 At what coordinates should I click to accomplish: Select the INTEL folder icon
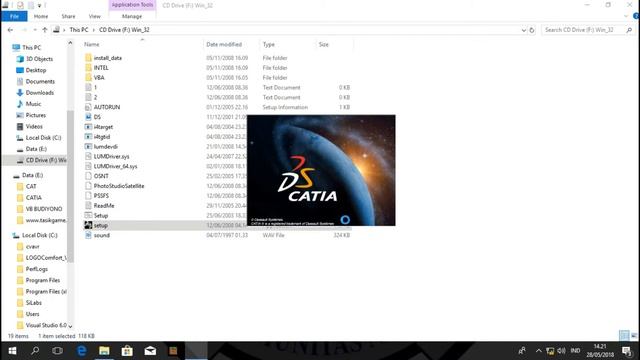88,68
